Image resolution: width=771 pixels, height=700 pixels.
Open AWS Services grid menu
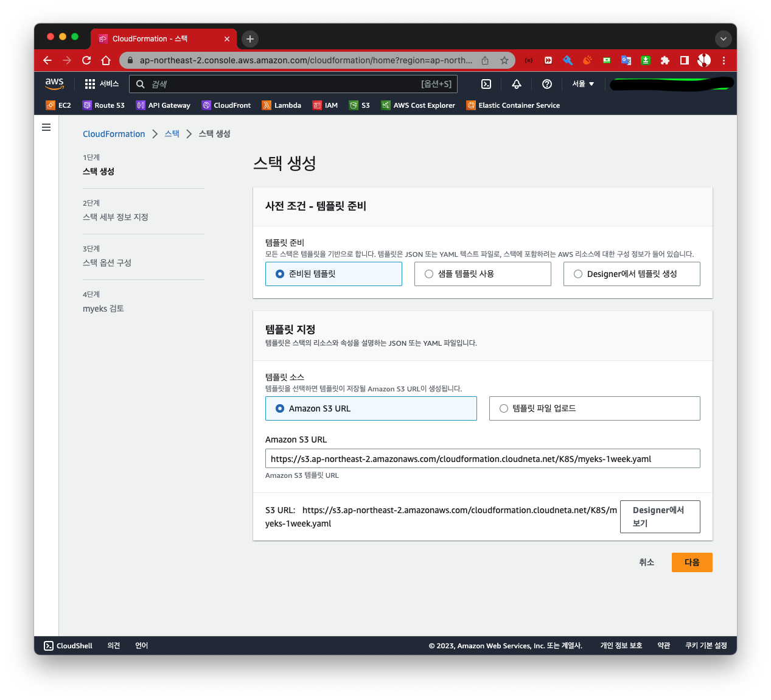[x=102, y=84]
